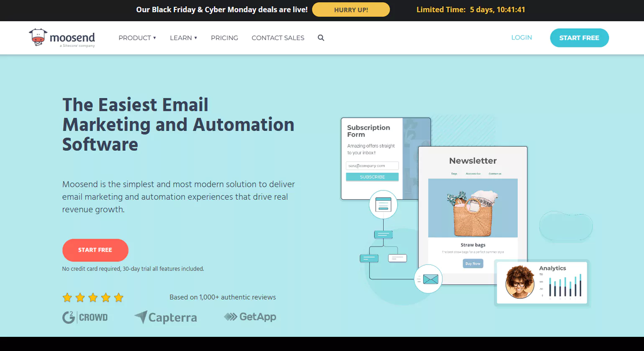Click the form layout circle icon
This screenshot has width=644, height=351.
383,204
